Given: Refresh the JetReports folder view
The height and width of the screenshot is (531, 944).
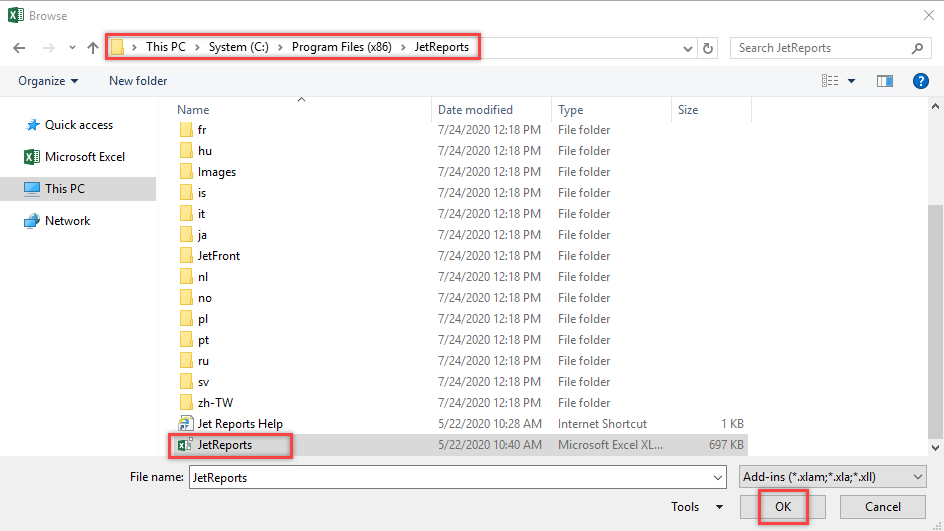Looking at the screenshot, I should [709, 48].
